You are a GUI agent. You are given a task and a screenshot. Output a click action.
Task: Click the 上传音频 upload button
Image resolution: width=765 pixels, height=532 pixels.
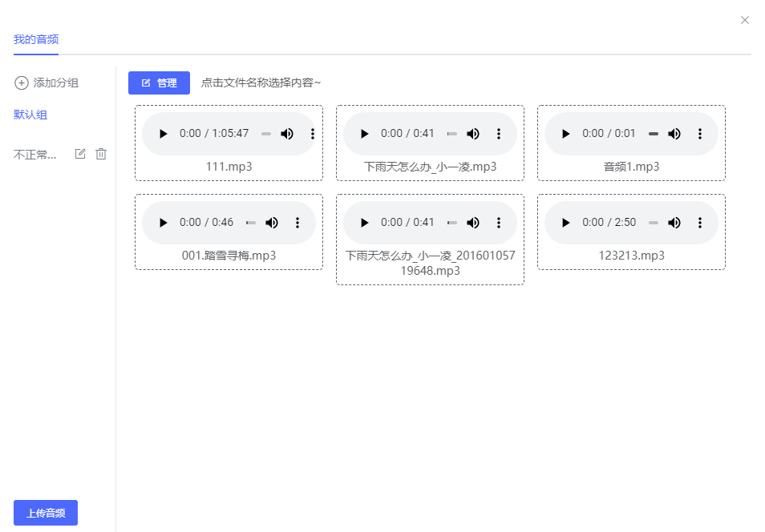coord(46,513)
